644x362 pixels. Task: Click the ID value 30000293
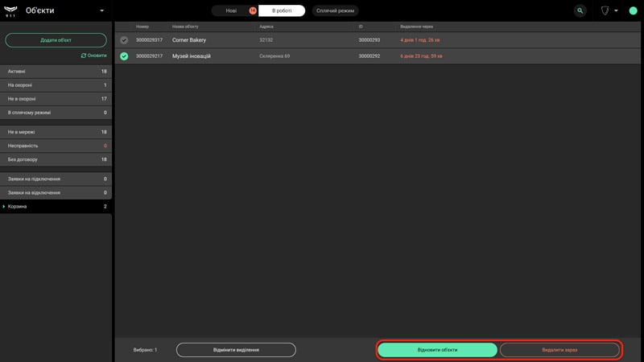coord(369,40)
